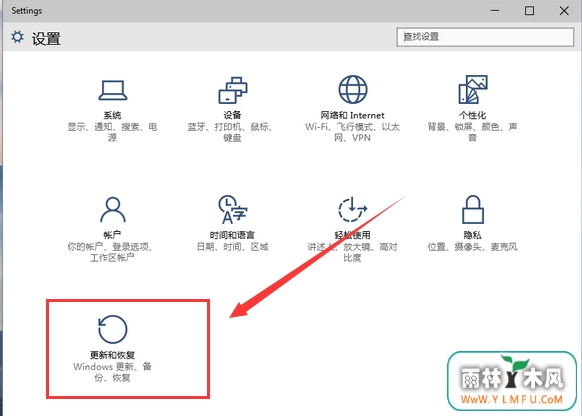Click the settings gear icon beside 设置
This screenshot has height=416, width=582.
(17, 37)
